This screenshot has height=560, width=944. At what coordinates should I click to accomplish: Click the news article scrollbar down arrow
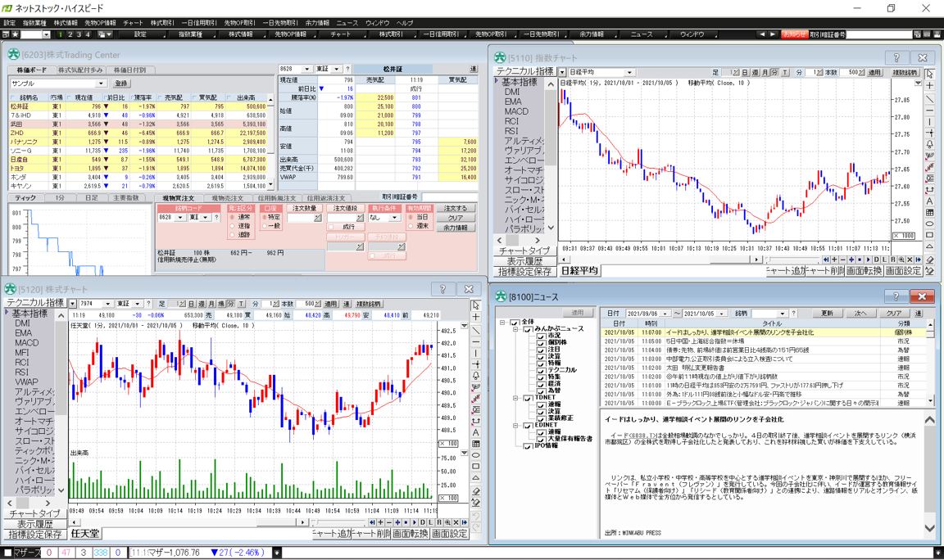(929, 528)
